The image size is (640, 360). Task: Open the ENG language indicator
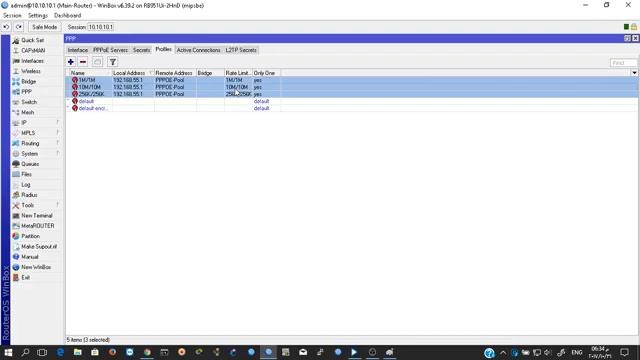(577, 352)
